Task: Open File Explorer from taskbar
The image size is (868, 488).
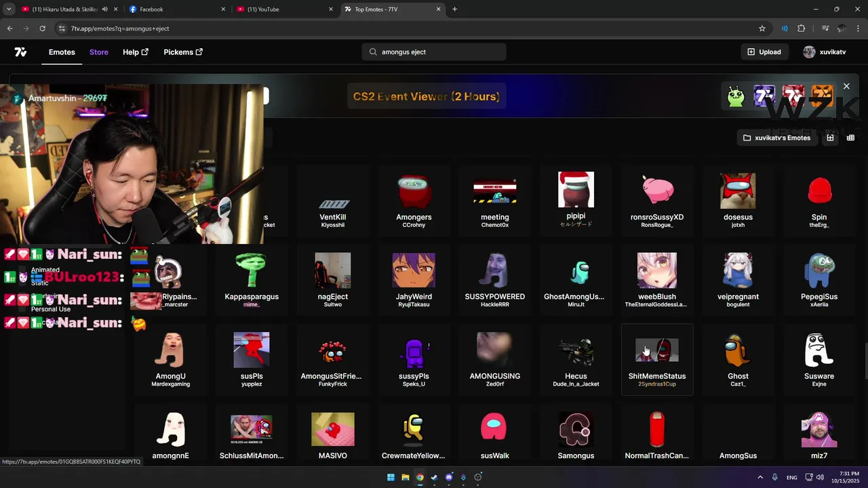Action: [x=406, y=477]
